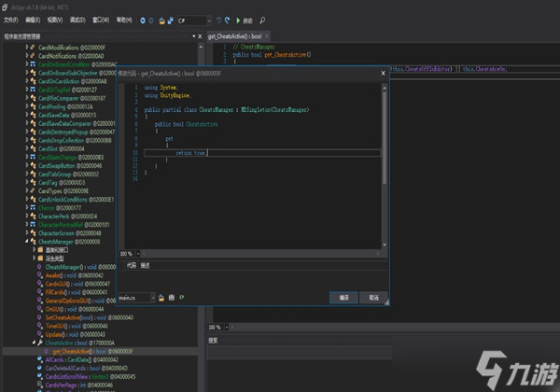
Task: Click the Save All toolbar icon
Action: pos(171,21)
